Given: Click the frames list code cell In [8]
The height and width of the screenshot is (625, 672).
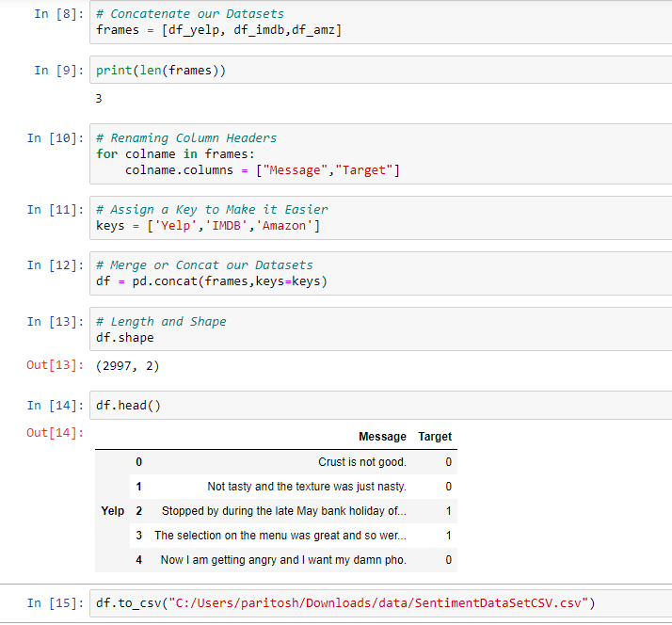Looking at the screenshot, I should tap(380, 23).
